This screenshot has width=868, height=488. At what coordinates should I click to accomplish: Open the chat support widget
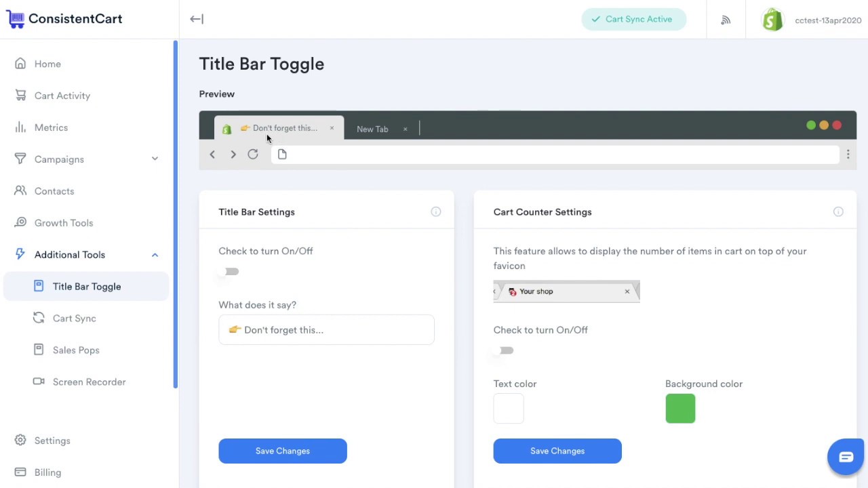[x=845, y=457]
